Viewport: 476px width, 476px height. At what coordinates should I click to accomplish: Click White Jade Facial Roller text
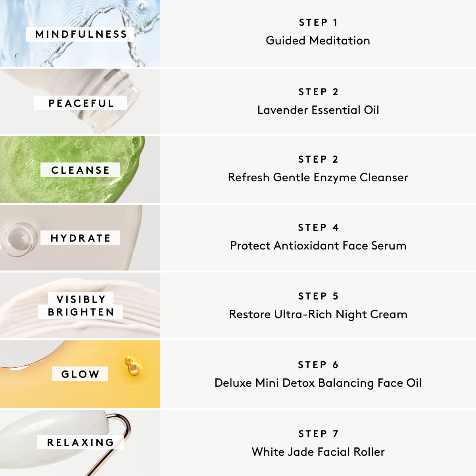[318, 452]
